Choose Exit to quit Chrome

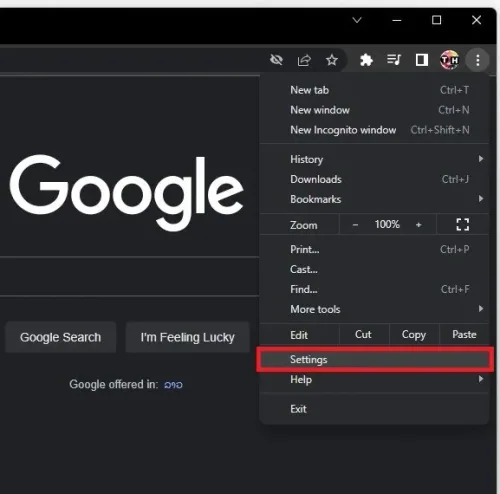pyautogui.click(x=374, y=409)
